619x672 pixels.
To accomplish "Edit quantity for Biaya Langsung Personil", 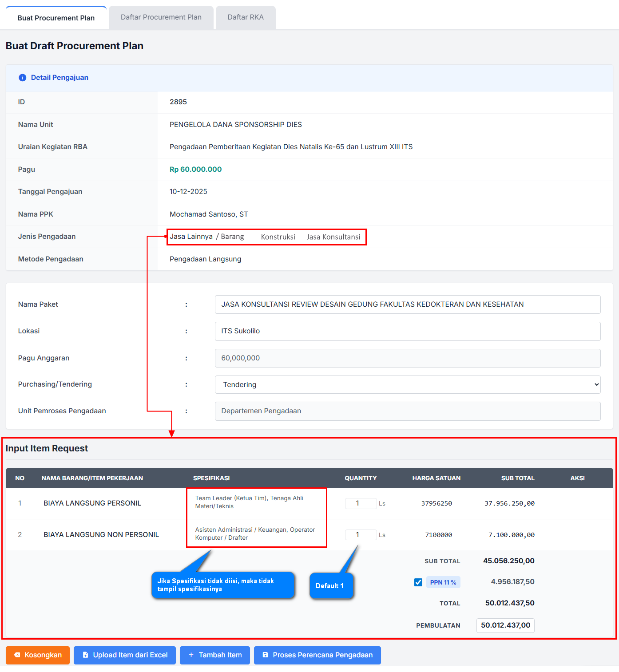I will (x=360, y=503).
